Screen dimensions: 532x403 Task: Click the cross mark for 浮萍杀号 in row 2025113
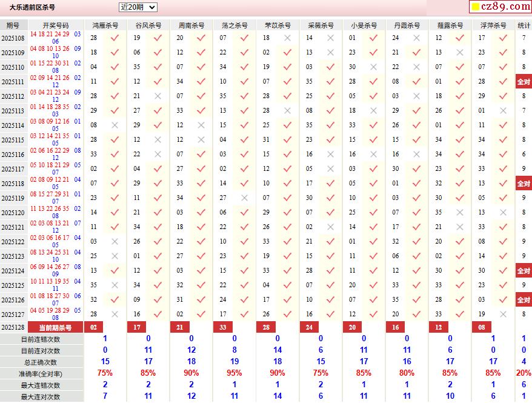pyautogui.click(x=503, y=111)
